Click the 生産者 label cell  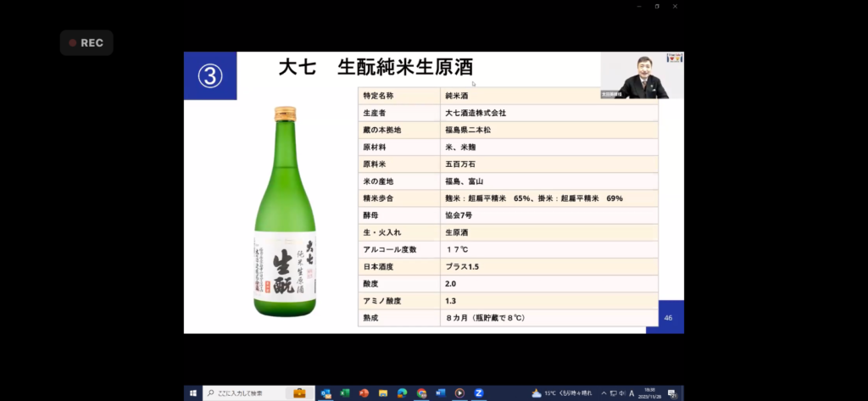point(399,113)
